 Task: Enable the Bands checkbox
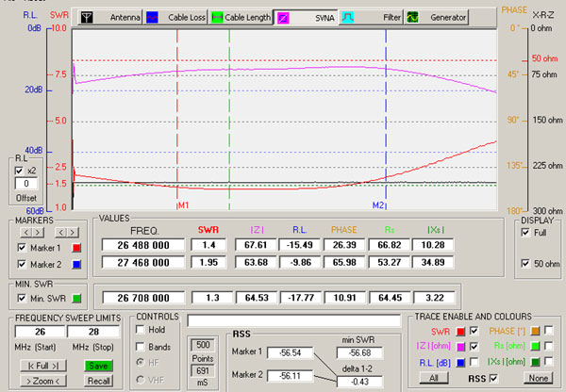click(141, 347)
